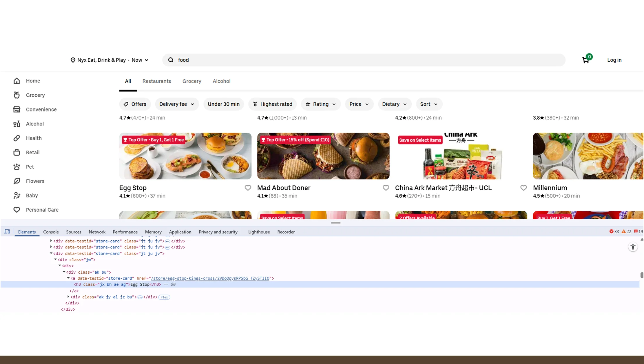
Task: Switch to the Alcohol results tab
Action: (221, 81)
